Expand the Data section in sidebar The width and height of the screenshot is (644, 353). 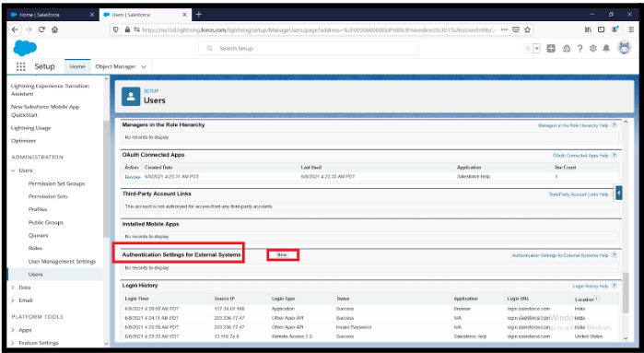14,288
